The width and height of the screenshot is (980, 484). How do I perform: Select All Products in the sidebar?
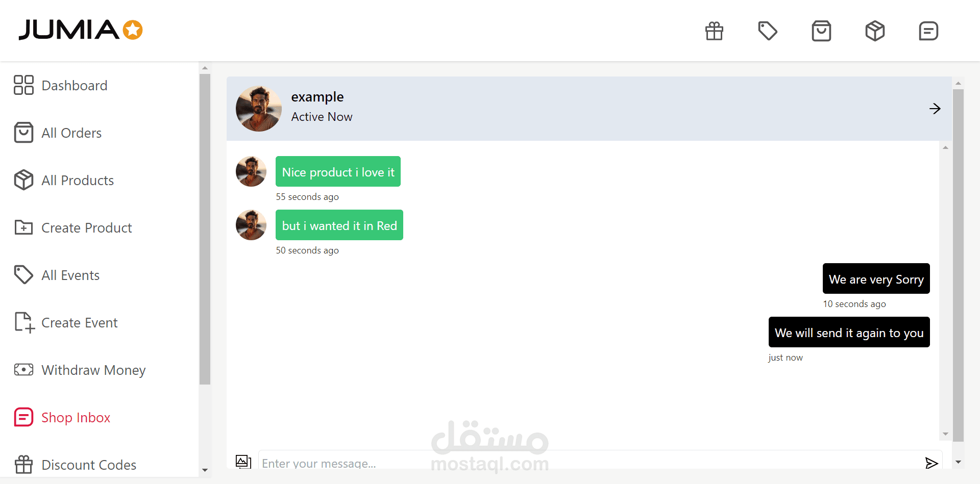pyautogui.click(x=64, y=180)
